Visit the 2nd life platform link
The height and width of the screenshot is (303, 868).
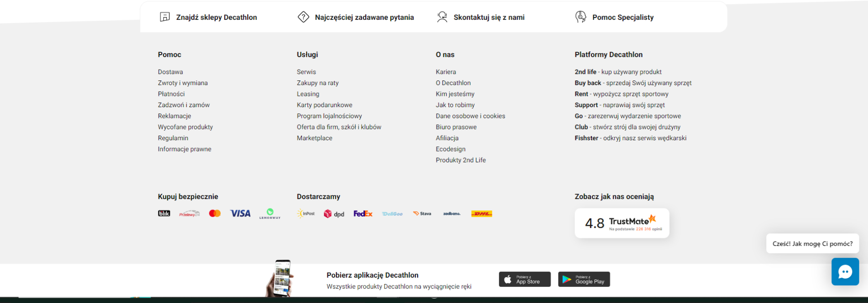[585, 72]
